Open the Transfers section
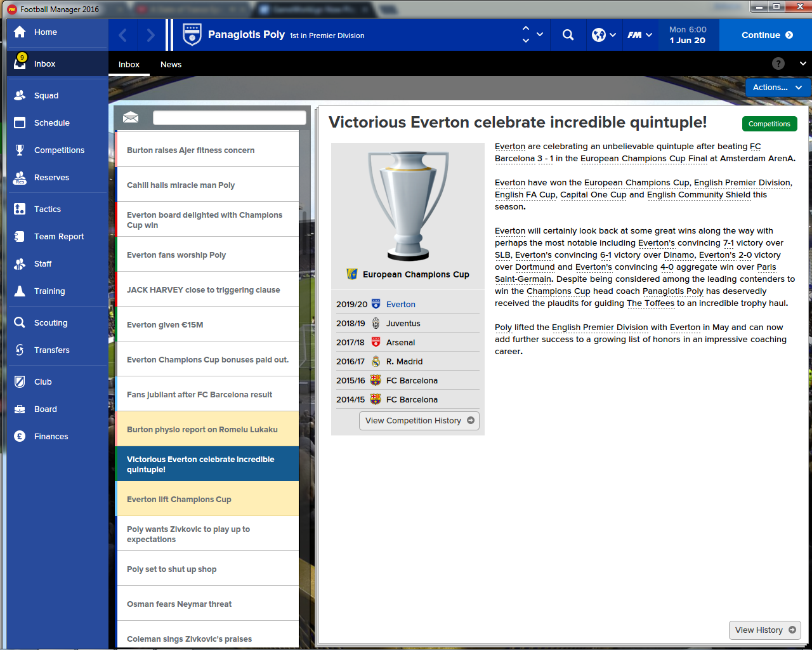Image resolution: width=812 pixels, height=650 pixels. coord(57,350)
